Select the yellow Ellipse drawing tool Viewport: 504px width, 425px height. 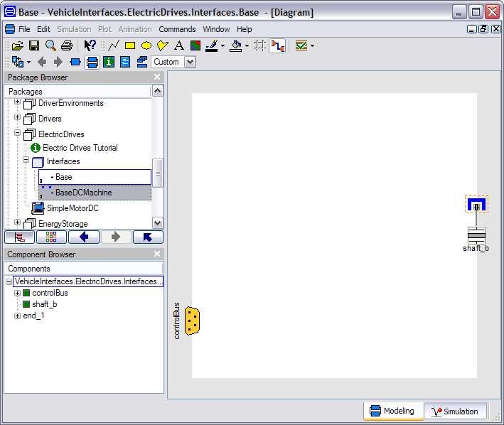point(146,45)
